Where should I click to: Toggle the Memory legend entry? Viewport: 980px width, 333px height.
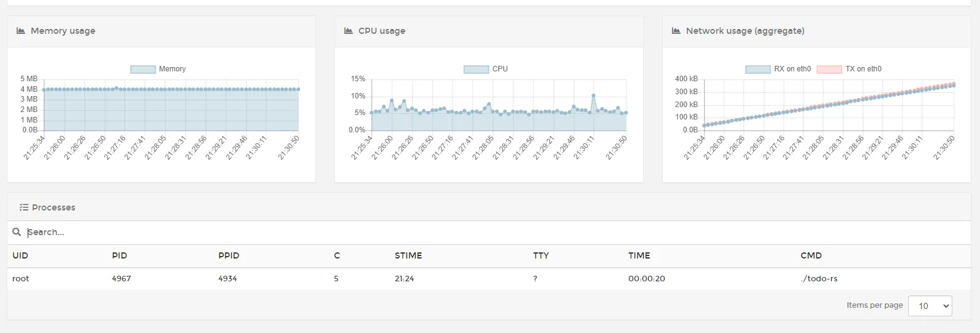158,69
